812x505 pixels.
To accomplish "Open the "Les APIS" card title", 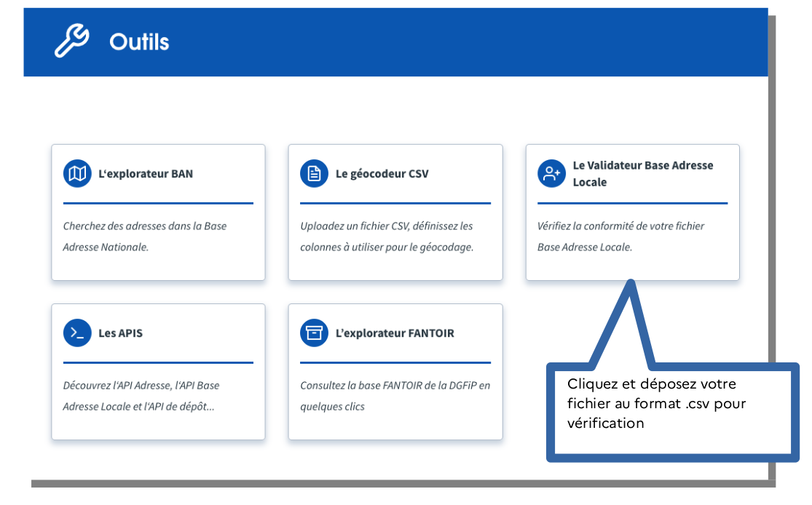I will 120,333.
